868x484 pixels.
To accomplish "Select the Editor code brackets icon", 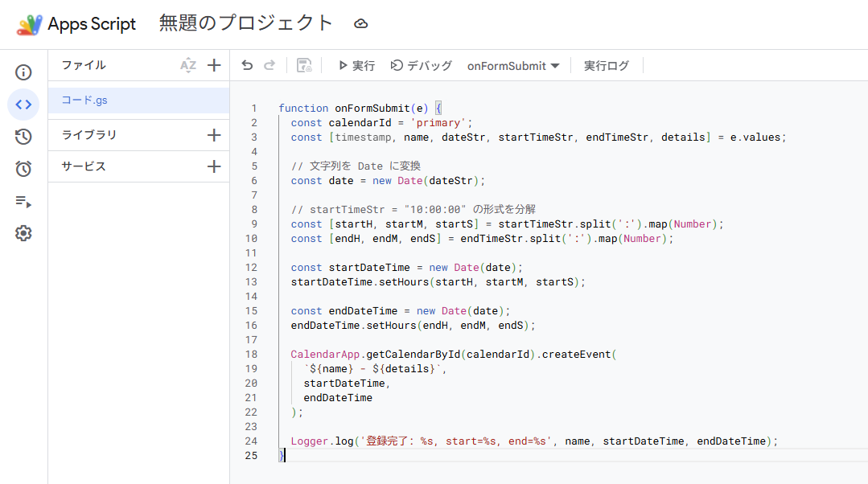I will point(23,105).
